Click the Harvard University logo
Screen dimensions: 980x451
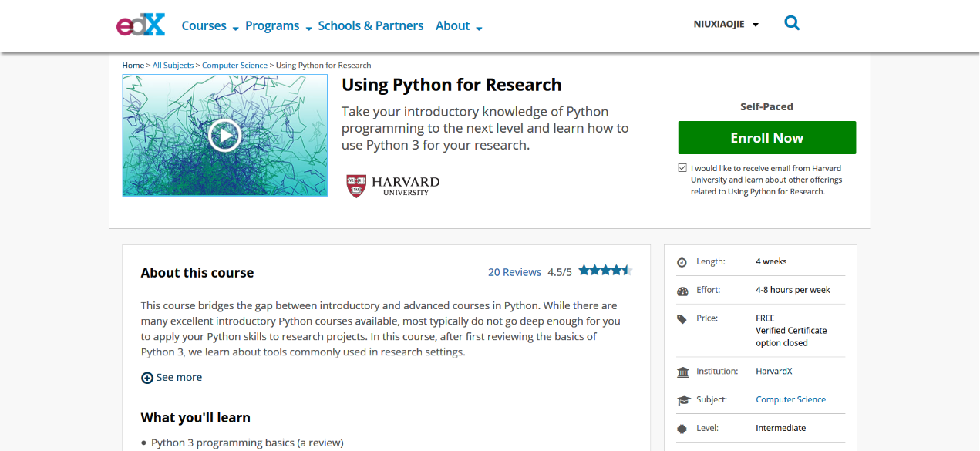[x=393, y=185]
